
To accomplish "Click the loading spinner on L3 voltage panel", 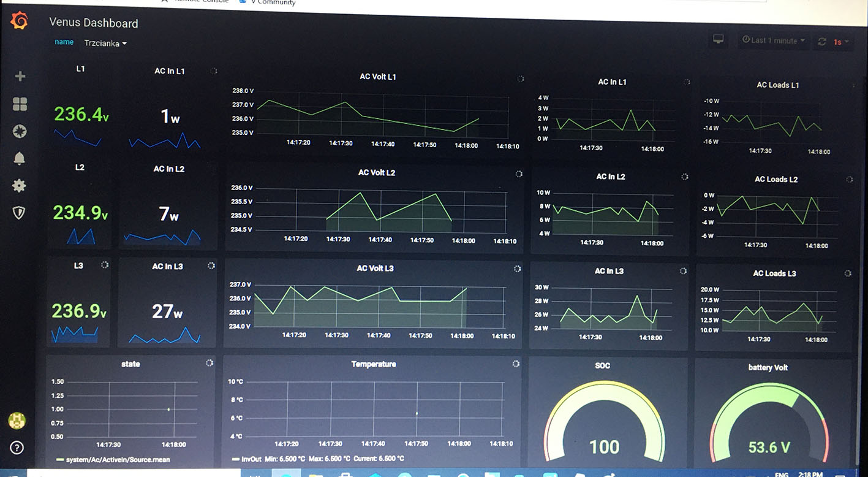I will (105, 265).
